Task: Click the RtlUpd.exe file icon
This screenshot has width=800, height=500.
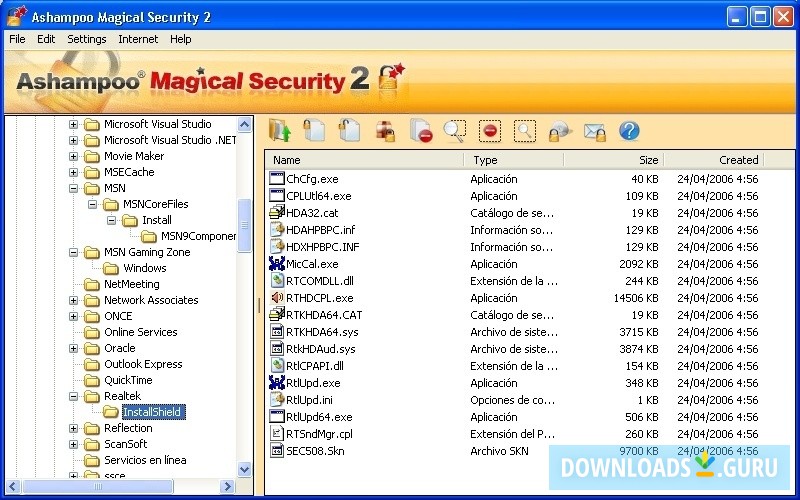Action: pyautogui.click(x=277, y=383)
